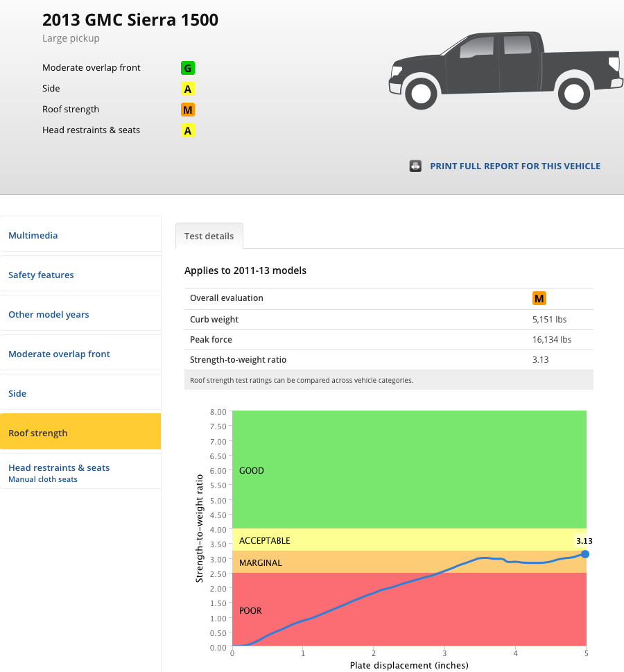Click the yellow A rating badge for Side
Screen dimensions: 624x672
click(188, 89)
